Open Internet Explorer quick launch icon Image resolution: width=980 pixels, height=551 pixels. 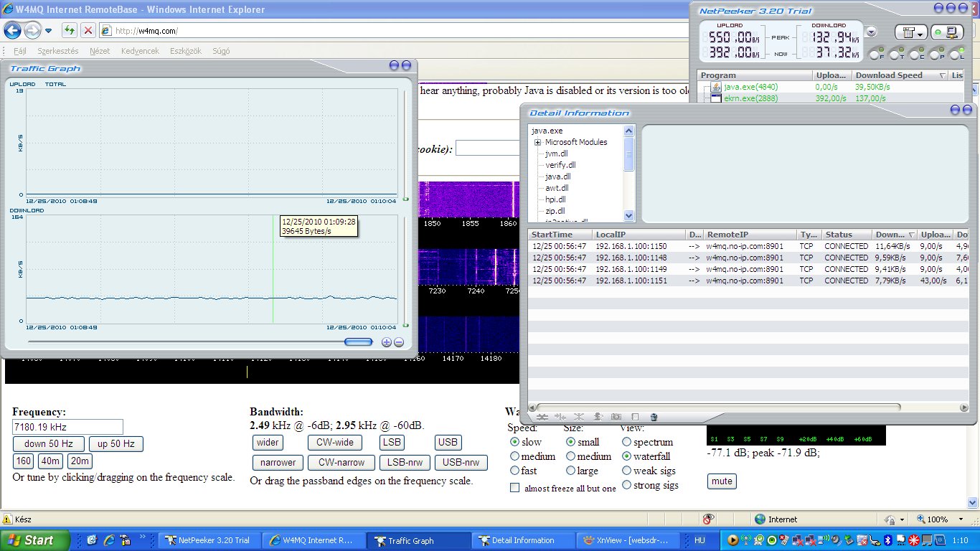pos(109,540)
